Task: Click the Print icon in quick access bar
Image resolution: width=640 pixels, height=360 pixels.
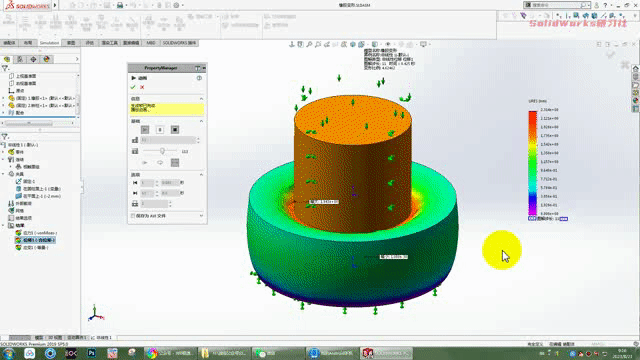Action: click(120, 5)
